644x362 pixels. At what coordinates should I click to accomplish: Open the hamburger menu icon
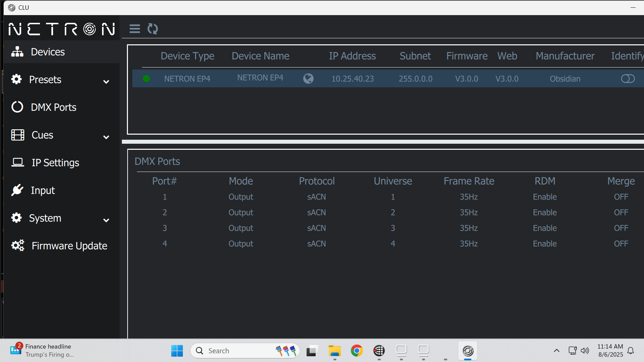[x=135, y=29]
